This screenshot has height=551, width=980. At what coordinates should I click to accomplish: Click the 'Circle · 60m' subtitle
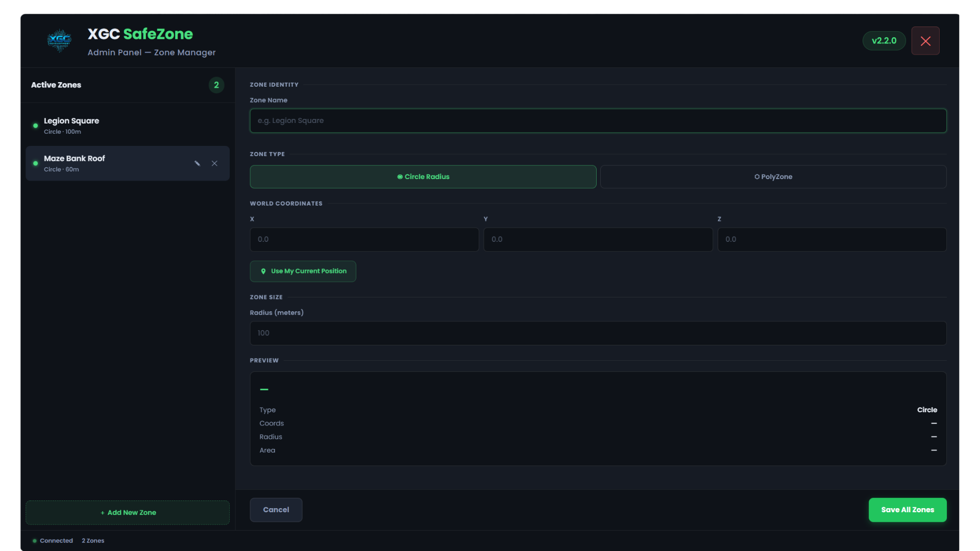point(61,169)
